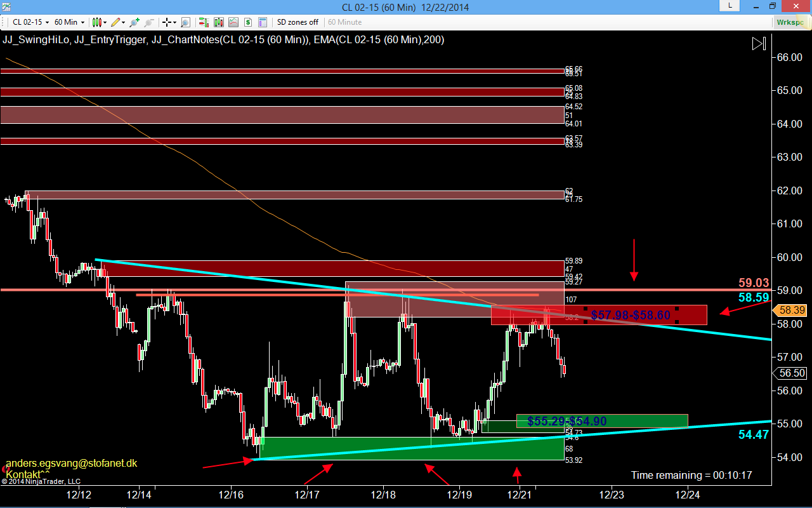The image size is (812, 508).
Task: Open the chart style candlestick icon
Action: 98,22
